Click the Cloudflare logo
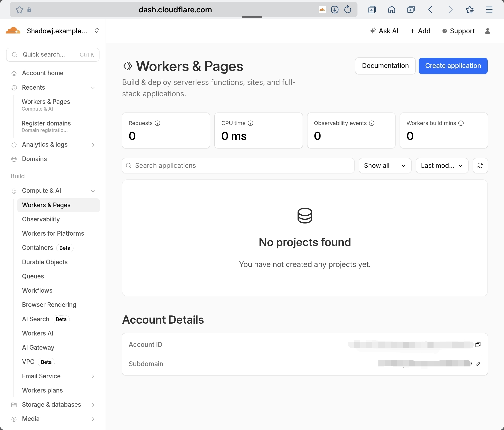The width and height of the screenshot is (504, 430). point(13,31)
